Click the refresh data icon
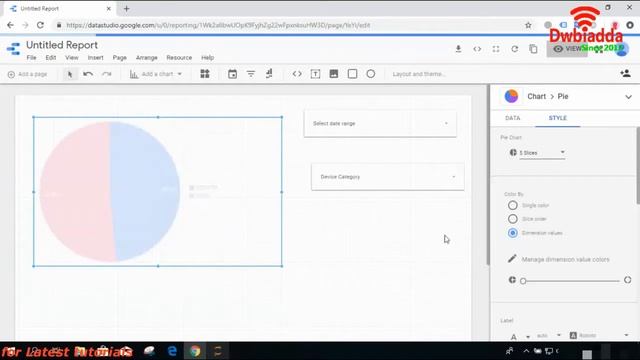Screen dimensions: 640x360 515,49
